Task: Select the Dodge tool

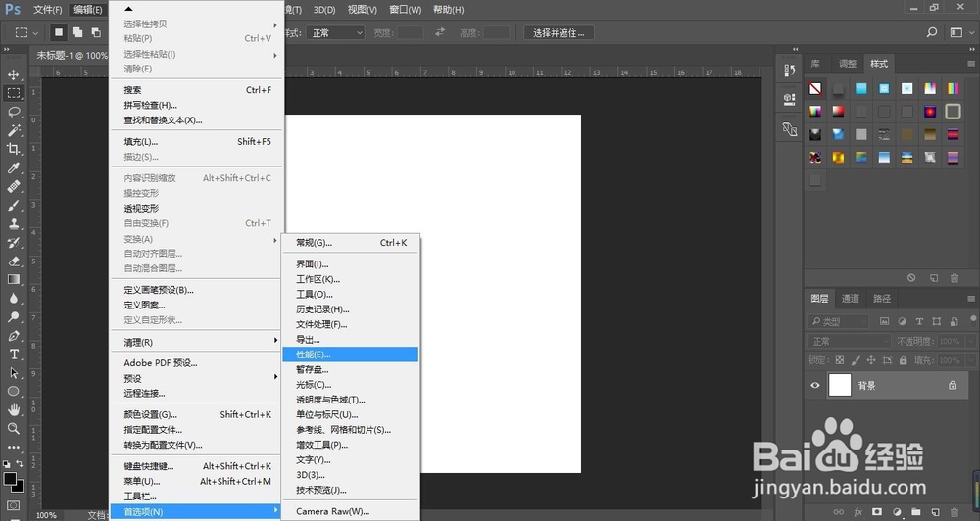Action: coord(13,316)
